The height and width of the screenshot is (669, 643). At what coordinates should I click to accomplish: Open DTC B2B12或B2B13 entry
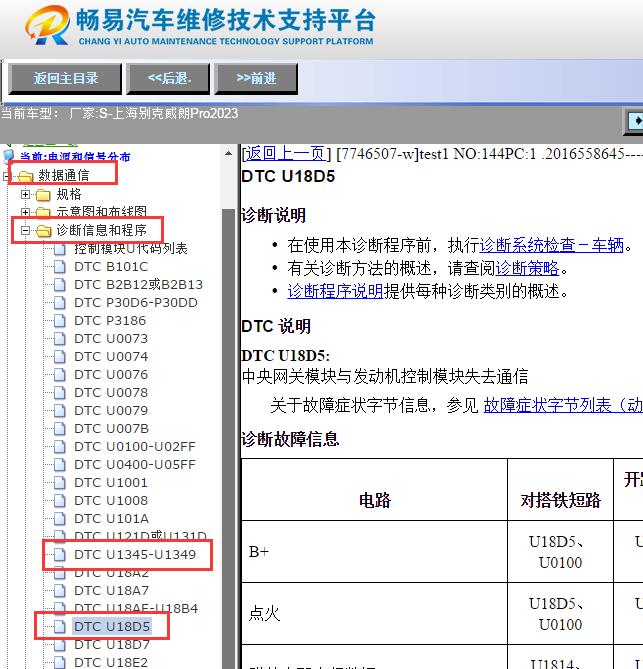(138, 285)
